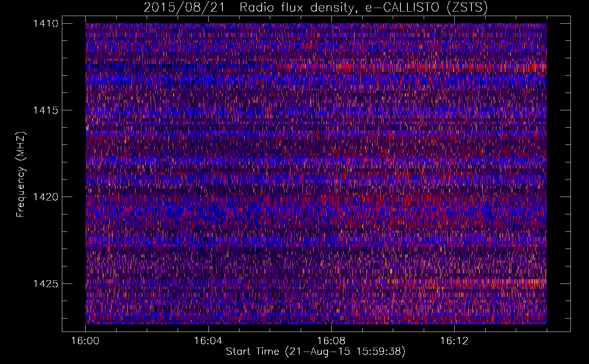Click the Start Time axis caption
Image resolution: width=589 pixels, height=364 pixels.
point(316,352)
